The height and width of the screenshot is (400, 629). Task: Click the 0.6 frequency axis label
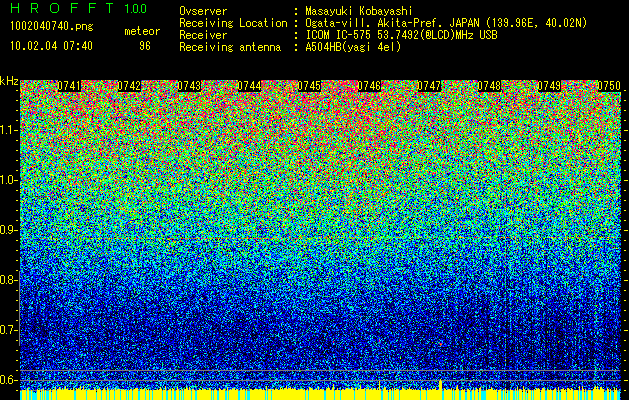[8, 380]
